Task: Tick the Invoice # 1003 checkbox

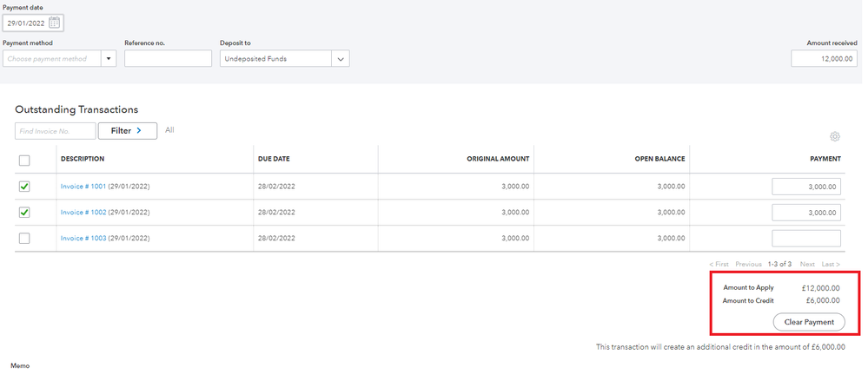Action: [x=24, y=239]
